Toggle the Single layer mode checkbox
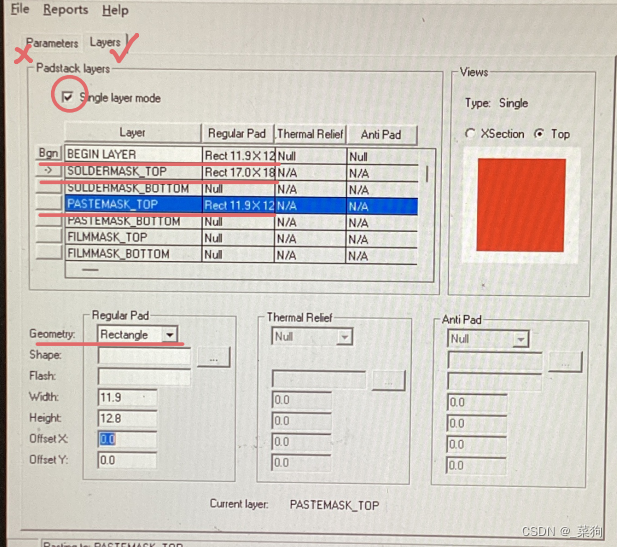Viewport: 617px width, 547px height. (x=68, y=98)
